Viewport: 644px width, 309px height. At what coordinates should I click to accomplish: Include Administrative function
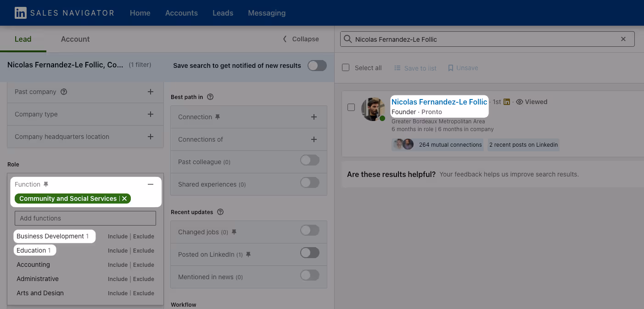point(118,279)
